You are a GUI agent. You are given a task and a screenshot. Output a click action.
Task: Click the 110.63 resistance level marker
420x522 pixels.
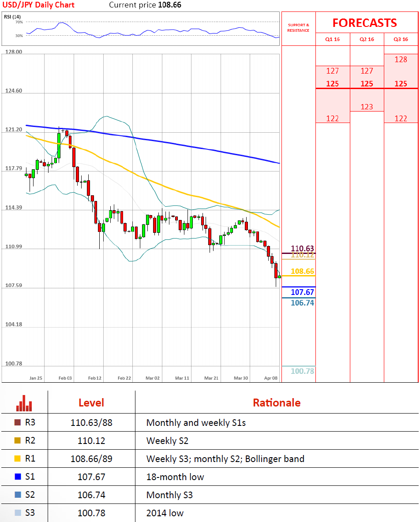pyautogui.click(x=302, y=248)
